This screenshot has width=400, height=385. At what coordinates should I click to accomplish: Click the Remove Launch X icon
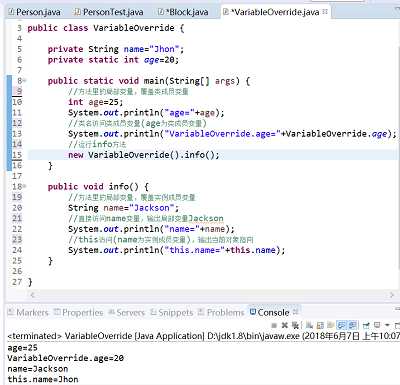point(285,325)
